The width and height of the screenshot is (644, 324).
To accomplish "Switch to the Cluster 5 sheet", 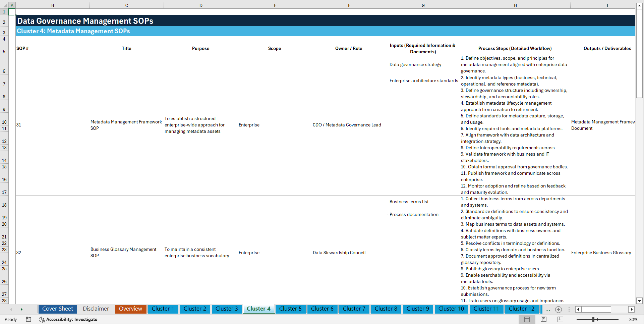I will pyautogui.click(x=290, y=309).
